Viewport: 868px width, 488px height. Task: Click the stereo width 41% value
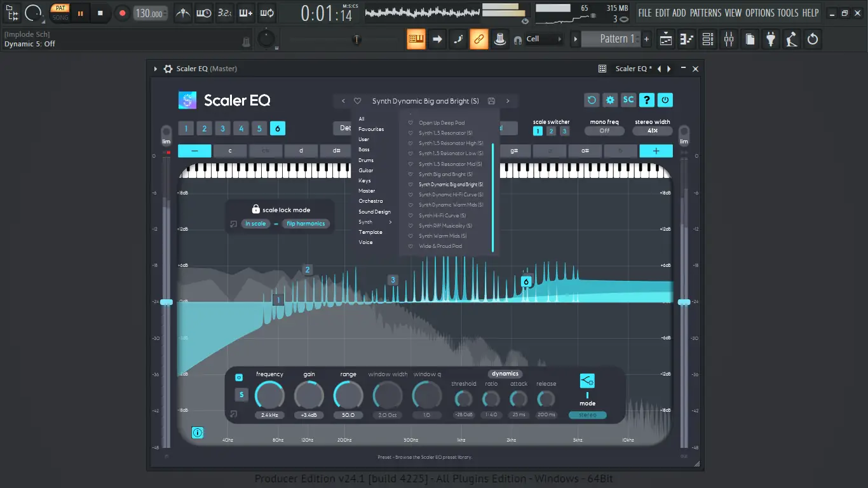point(653,131)
